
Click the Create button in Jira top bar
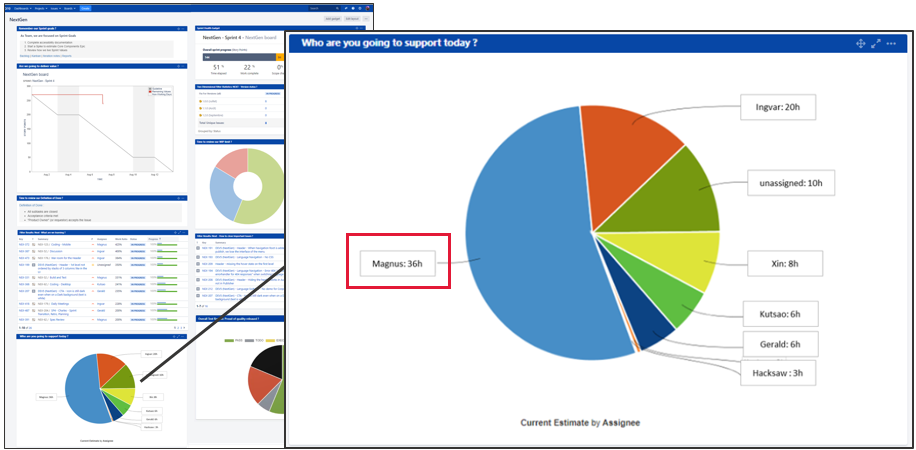[x=85, y=8]
